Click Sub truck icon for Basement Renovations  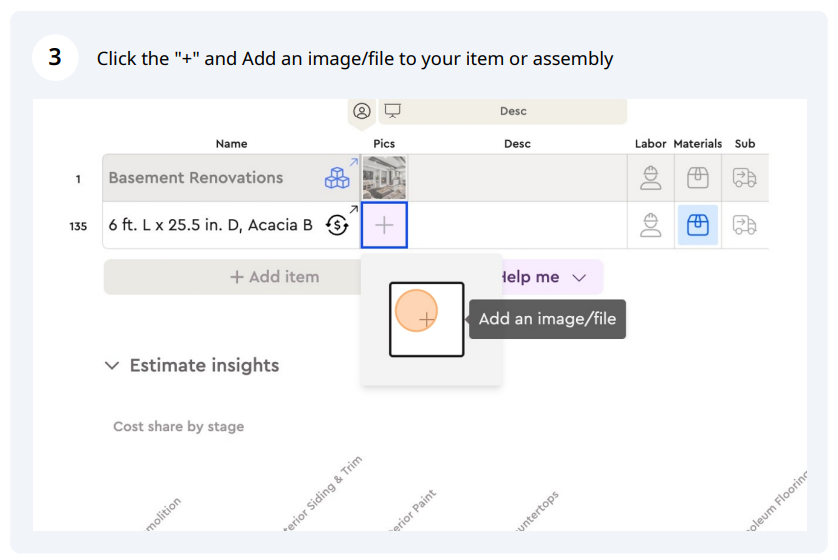(744, 178)
